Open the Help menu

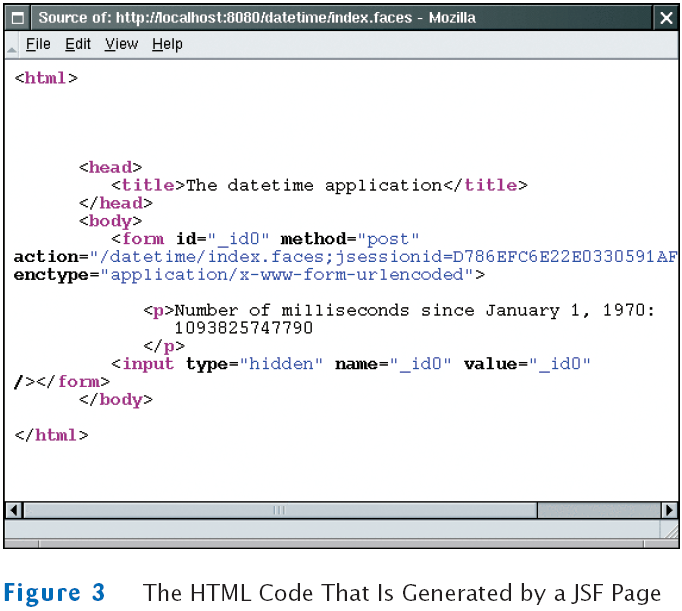pos(167,44)
